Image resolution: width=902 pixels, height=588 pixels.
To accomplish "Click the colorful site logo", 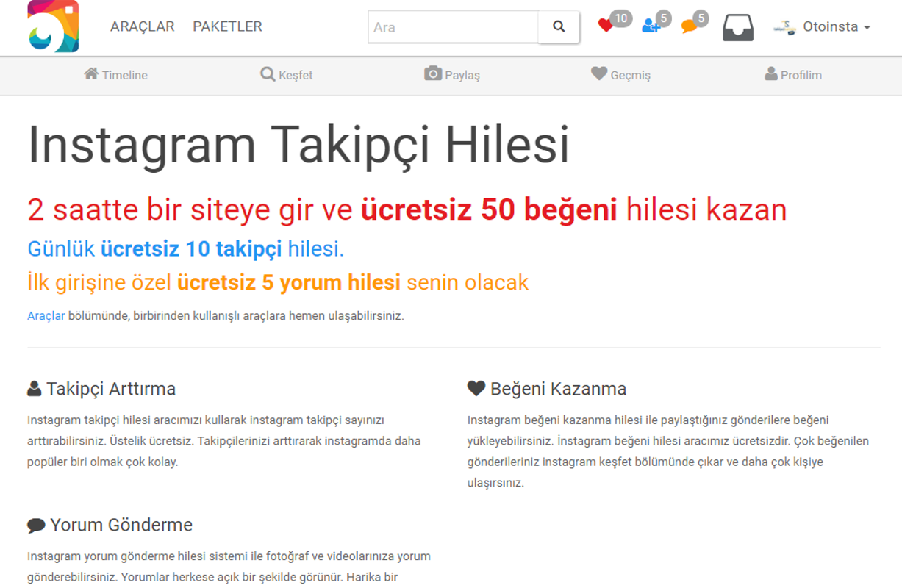I will [x=53, y=26].
